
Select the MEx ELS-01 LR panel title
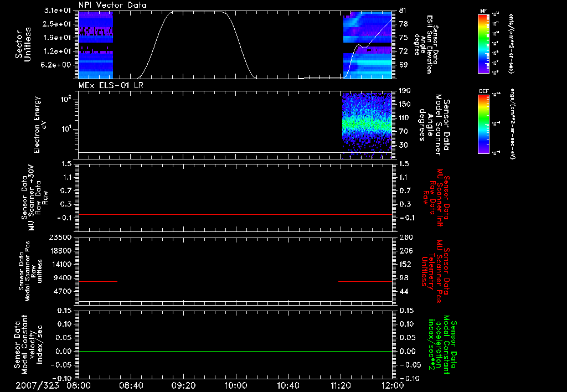[x=111, y=85]
